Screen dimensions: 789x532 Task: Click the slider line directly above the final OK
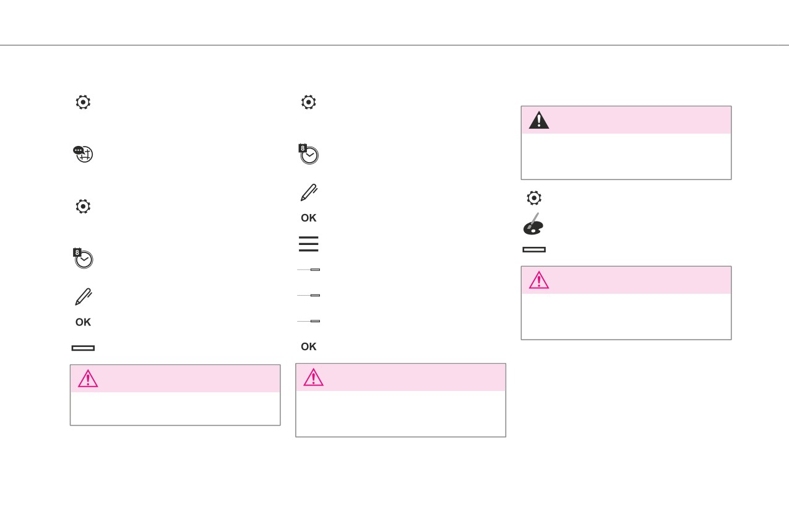point(308,321)
